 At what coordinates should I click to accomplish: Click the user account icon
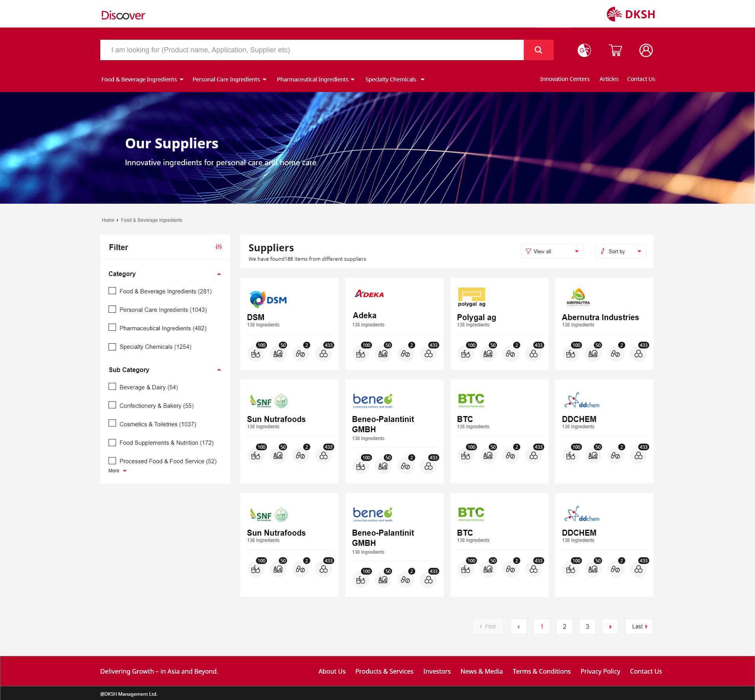tap(646, 50)
